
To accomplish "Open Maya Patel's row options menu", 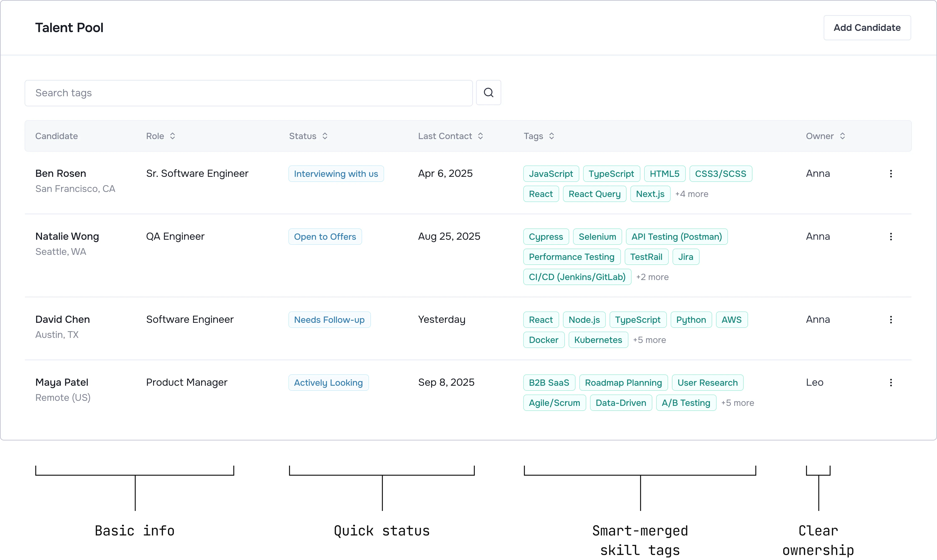I will [891, 383].
